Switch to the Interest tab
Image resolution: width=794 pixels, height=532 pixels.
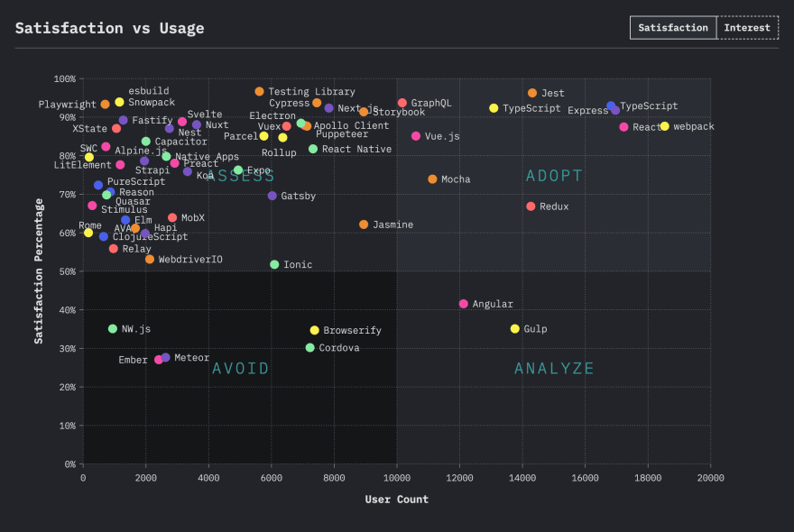point(747,28)
